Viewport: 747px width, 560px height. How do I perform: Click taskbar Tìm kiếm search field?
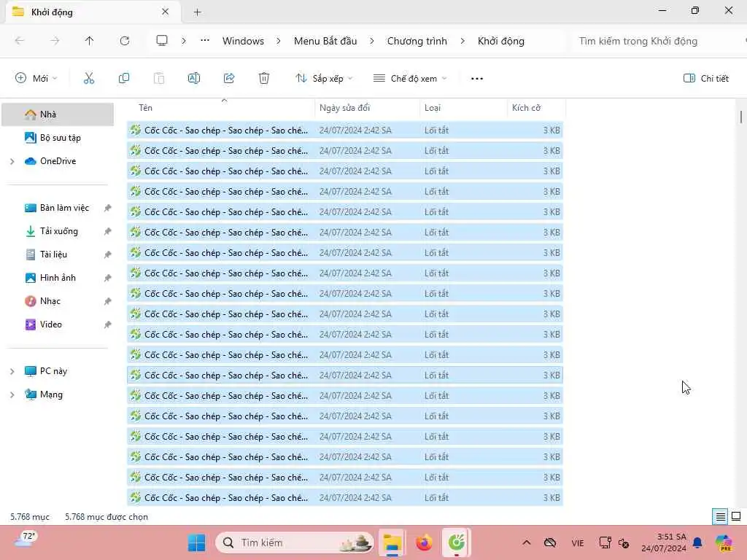pyautogui.click(x=295, y=542)
